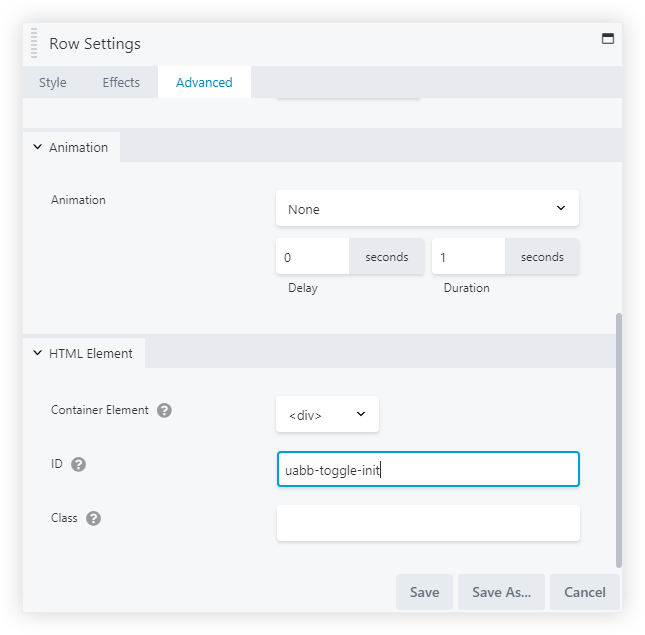Click the Delay value input field
The image size is (645, 635).
pyautogui.click(x=312, y=257)
